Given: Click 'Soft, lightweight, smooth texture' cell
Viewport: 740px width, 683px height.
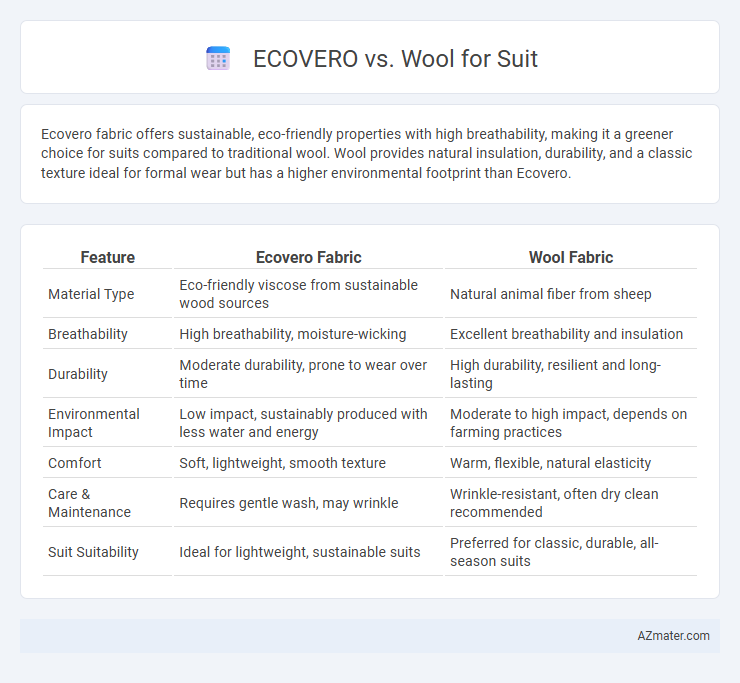Looking at the screenshot, I should pyautogui.click(x=308, y=463).
